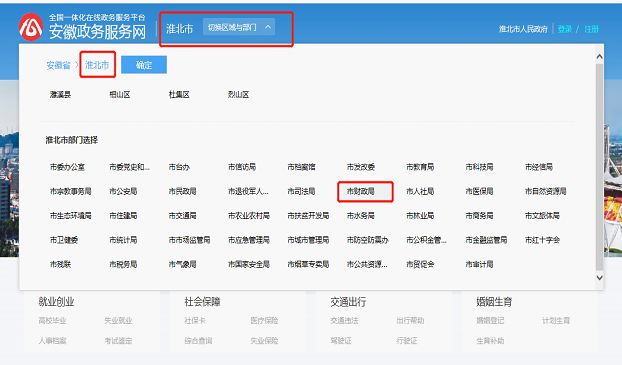Select department 市农业农村局

[249, 215]
